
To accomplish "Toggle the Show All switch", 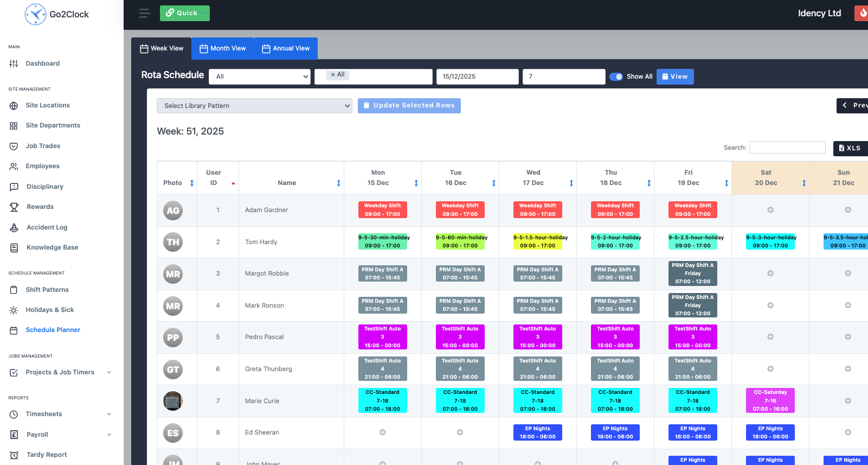I will tap(616, 77).
